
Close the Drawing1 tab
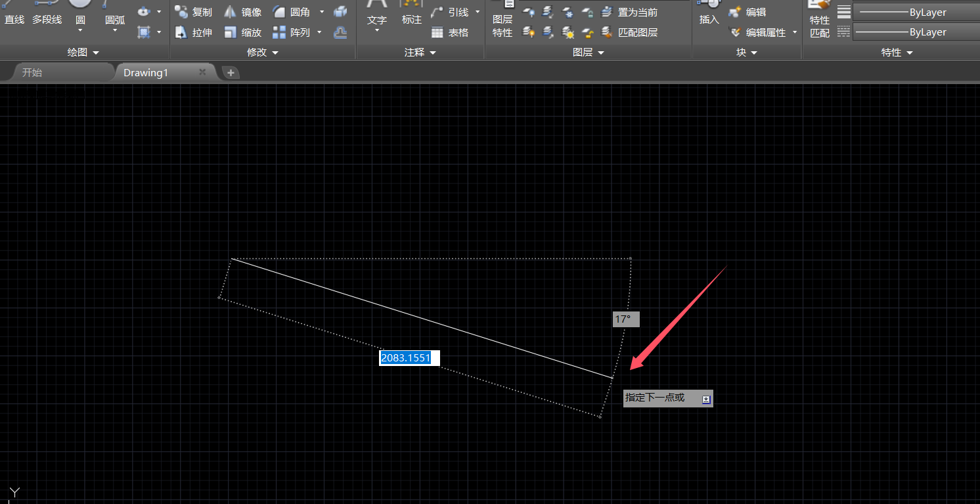pyautogui.click(x=202, y=72)
